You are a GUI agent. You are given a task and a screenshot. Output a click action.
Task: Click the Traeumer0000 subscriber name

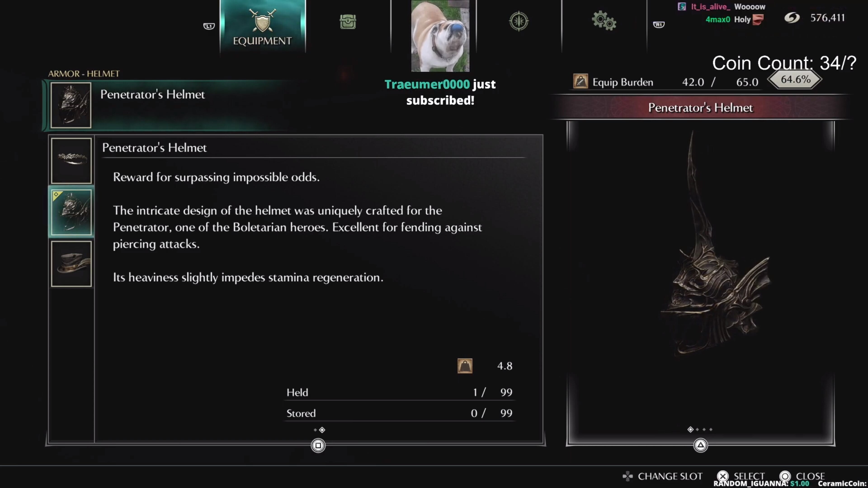[x=427, y=84]
